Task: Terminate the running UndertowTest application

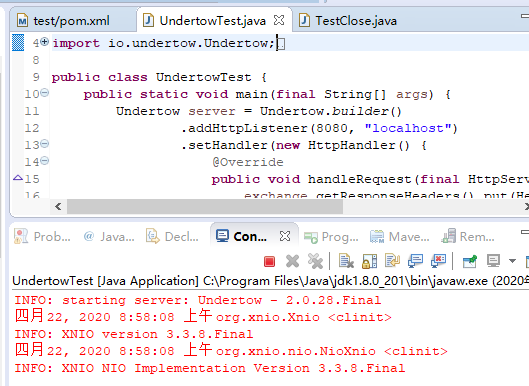Action: tap(269, 261)
